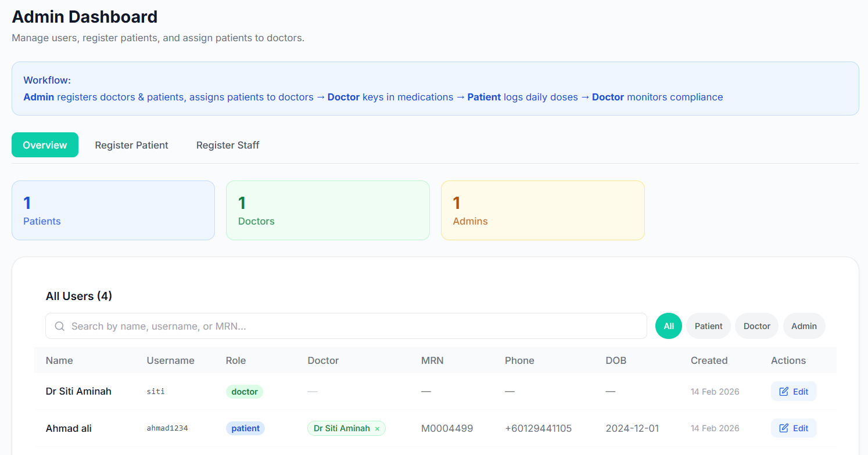Filter users by Patient role
The image size is (868, 455).
coord(708,326)
